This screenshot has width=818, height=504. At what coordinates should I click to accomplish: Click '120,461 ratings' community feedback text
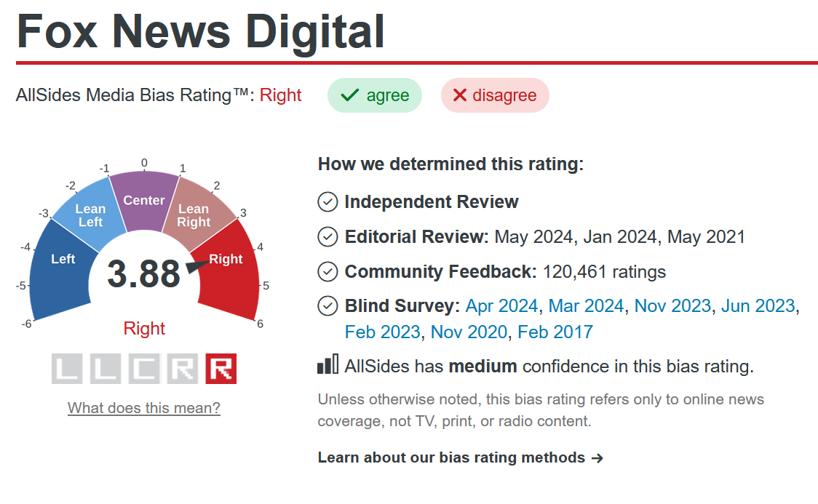[x=604, y=271]
